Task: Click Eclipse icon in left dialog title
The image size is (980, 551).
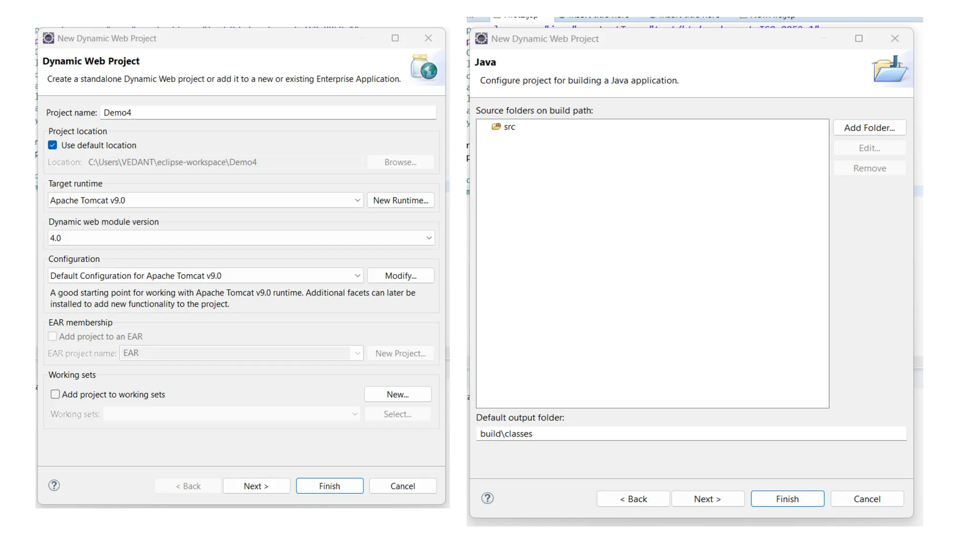Action: 48,38
